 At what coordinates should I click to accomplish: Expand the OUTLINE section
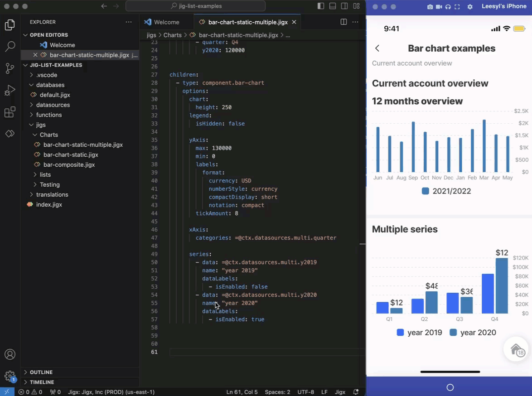click(41, 372)
